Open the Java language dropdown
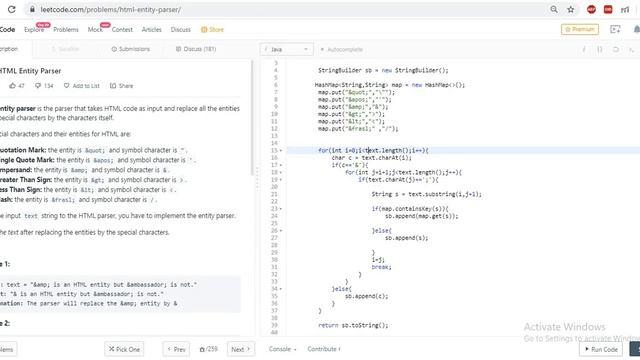The height and width of the screenshot is (360, 640). 287,49
